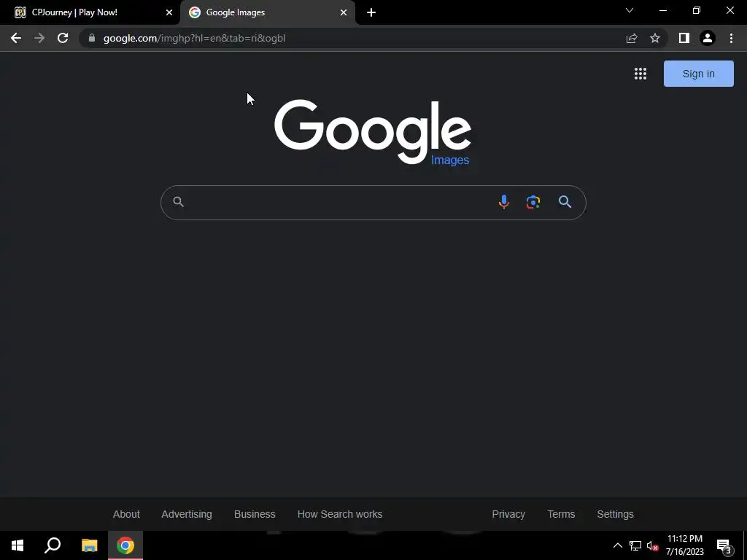The height and width of the screenshot is (560, 747).
Task: Open the Chrome side panel
Action: coord(684,38)
